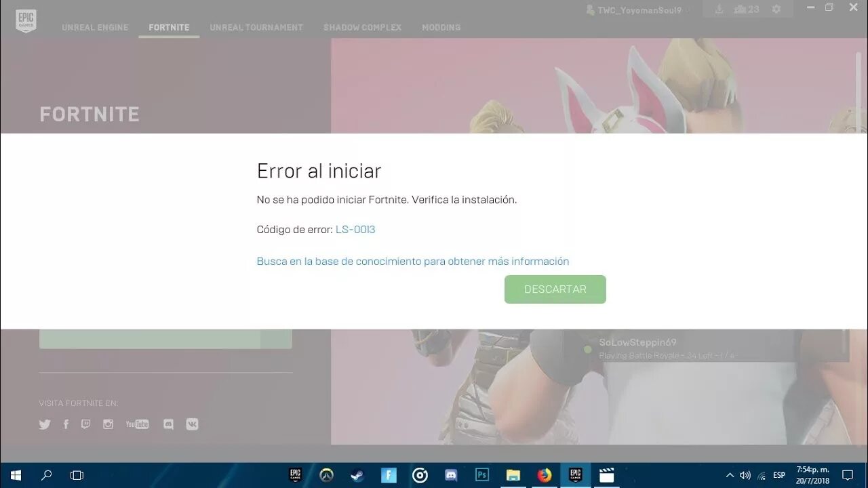868x488 pixels.
Task: Switch to the UNREAL ENGINE tab
Action: coord(95,28)
